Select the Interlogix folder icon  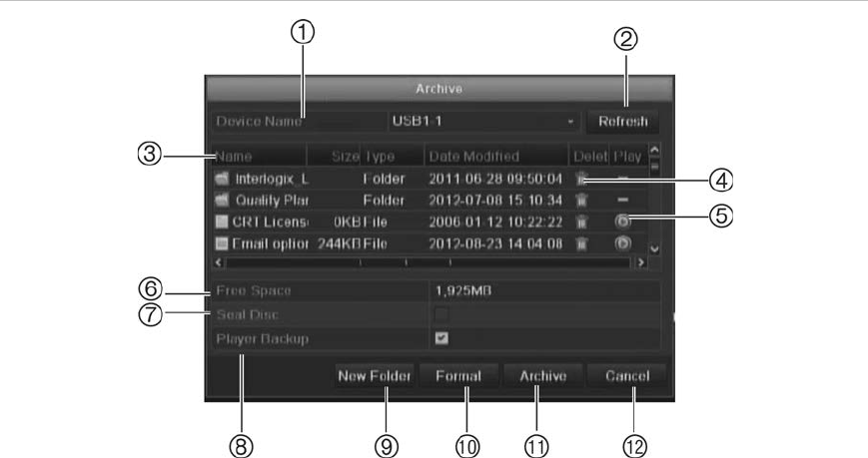[222, 179]
